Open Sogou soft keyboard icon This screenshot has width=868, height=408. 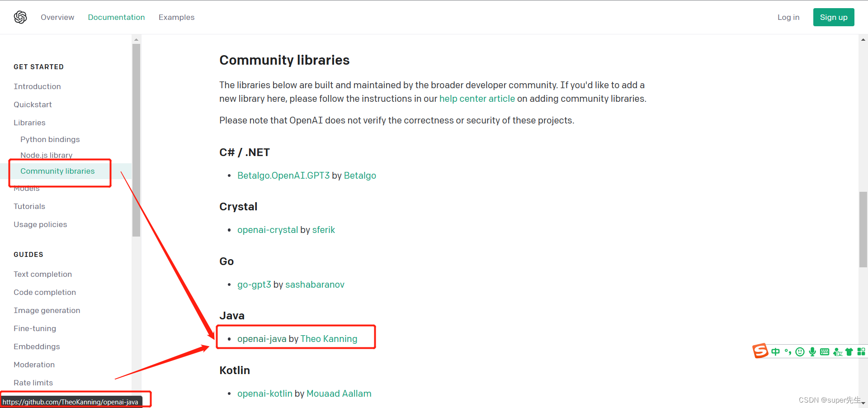pos(825,352)
